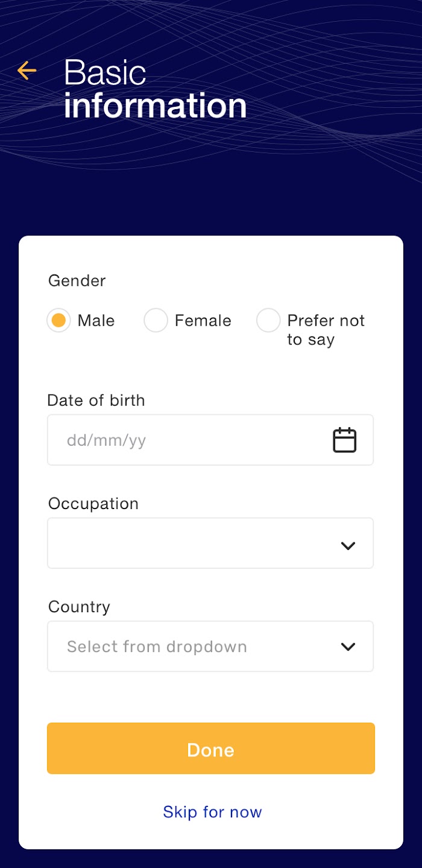Click the Female text label
Viewport: 422px width, 868px height.
203,320
